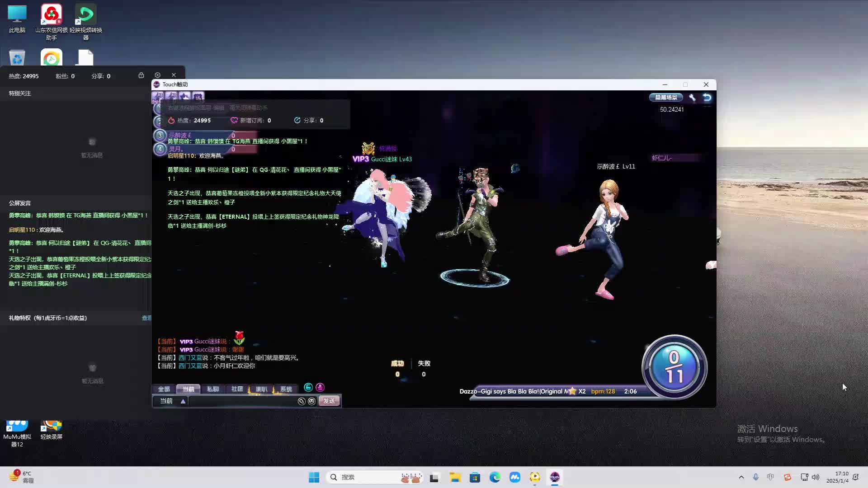Click the wrench settings icon in game
Viewport: 868px width, 488px height.
692,98
